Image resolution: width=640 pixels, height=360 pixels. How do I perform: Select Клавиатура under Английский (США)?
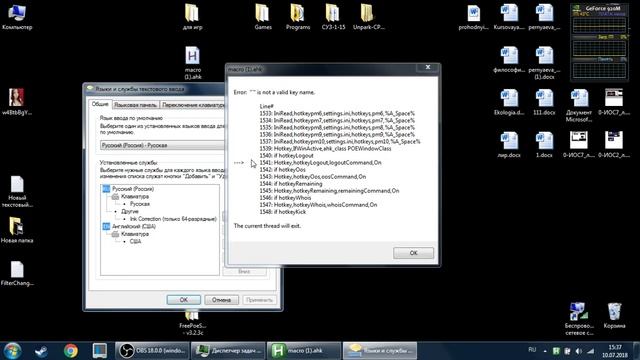[x=135, y=234]
